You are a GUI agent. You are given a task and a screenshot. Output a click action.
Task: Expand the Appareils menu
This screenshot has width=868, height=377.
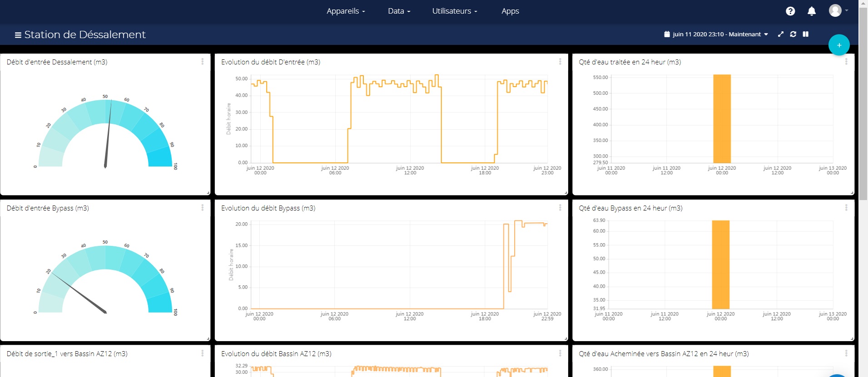[346, 11]
